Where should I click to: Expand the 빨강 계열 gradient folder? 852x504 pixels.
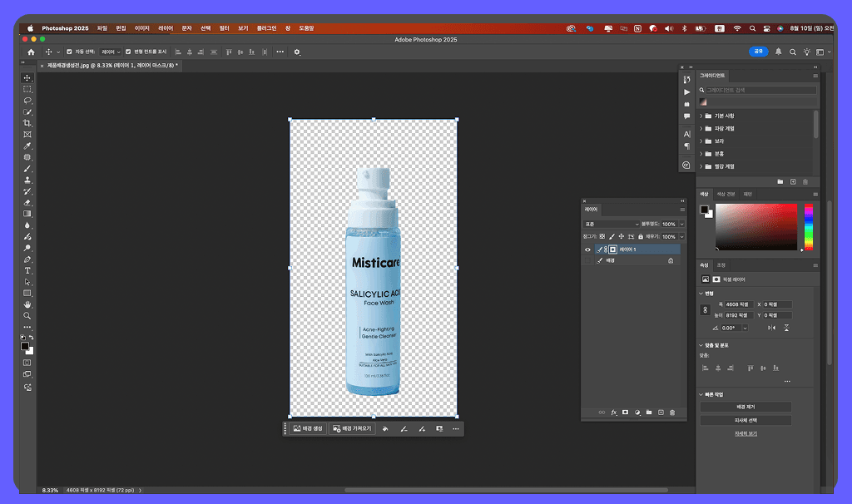point(701,166)
